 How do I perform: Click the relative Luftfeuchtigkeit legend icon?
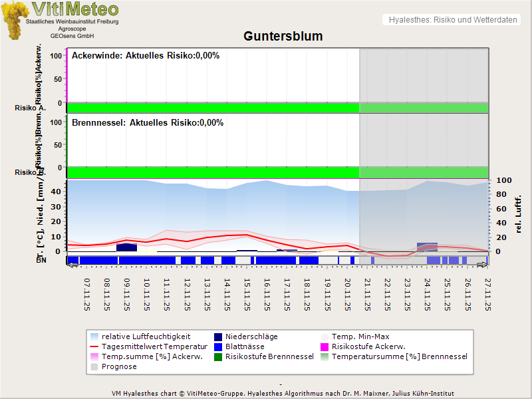tap(95, 336)
